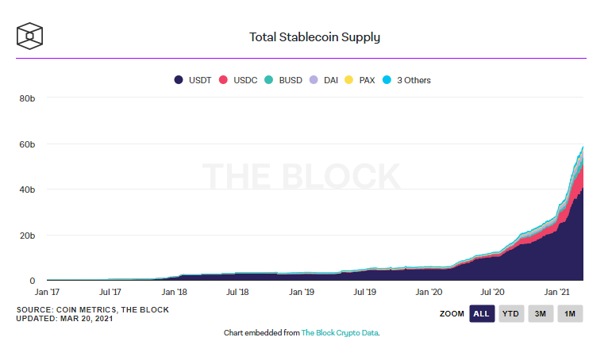The height and width of the screenshot is (364, 612).
Task: Click the dark navy USDT color dot
Action: click(179, 80)
